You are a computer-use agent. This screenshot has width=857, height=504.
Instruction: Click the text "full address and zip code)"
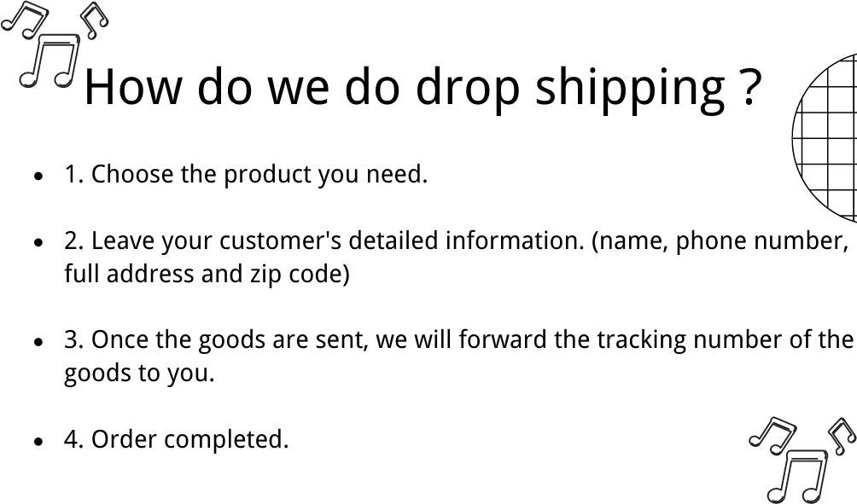(x=207, y=275)
